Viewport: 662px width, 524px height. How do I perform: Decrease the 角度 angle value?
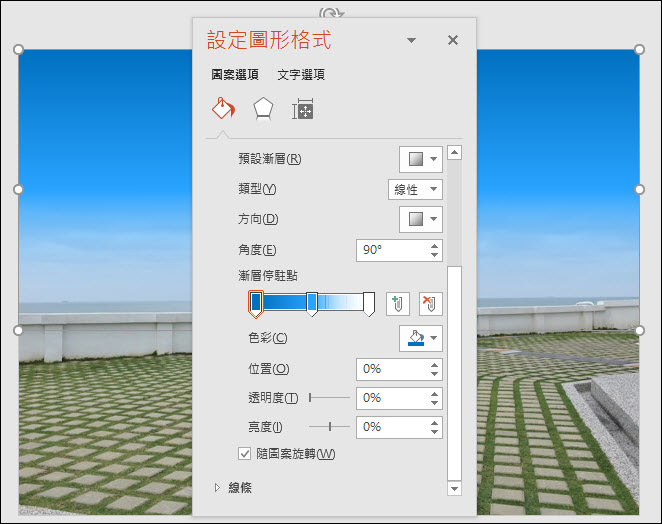pos(434,255)
